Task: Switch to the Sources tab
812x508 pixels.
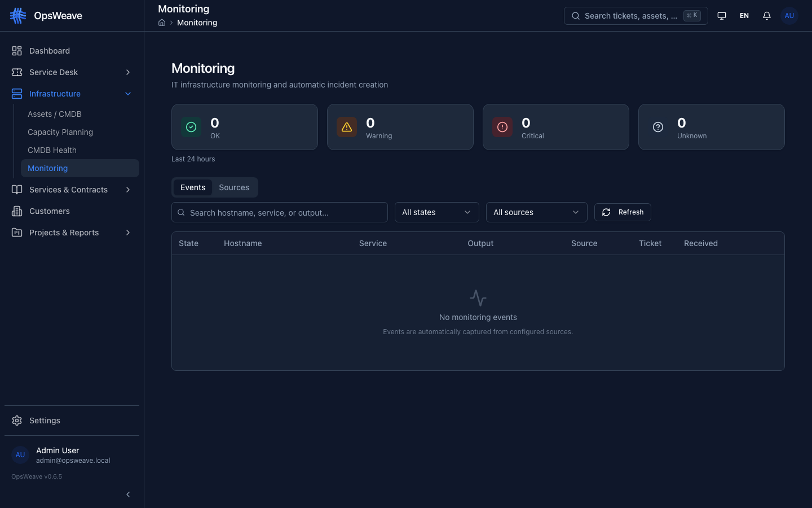Action: coord(234,187)
